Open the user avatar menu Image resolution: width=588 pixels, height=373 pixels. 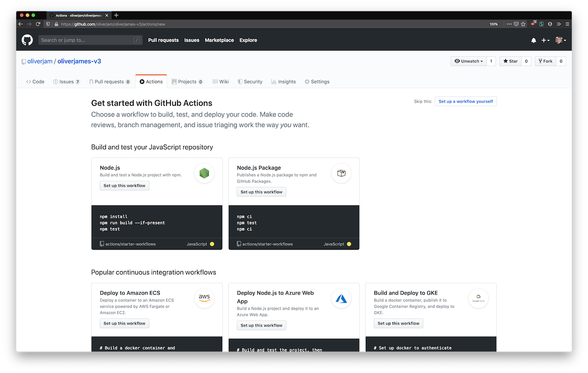pyautogui.click(x=561, y=40)
